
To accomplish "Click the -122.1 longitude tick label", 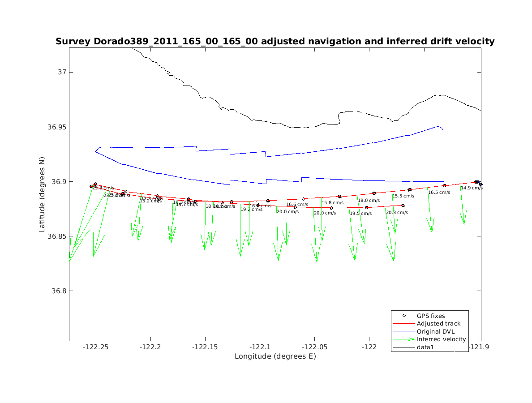I will pos(260,347).
